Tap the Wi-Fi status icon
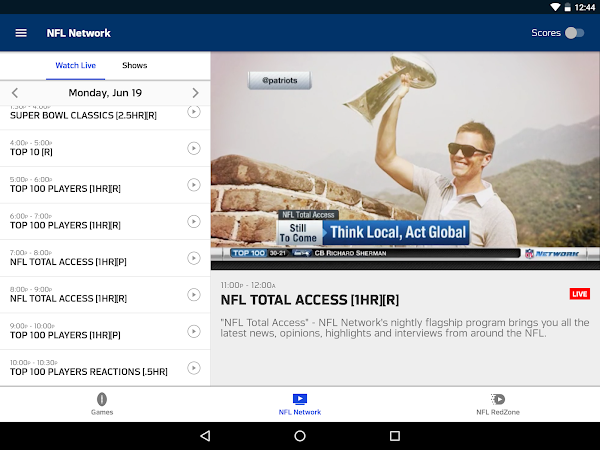The image size is (600, 450). click(x=555, y=7)
